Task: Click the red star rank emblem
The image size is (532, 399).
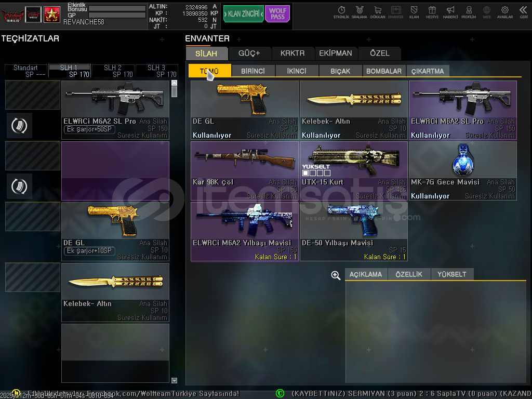Action: pyautogui.click(x=52, y=15)
